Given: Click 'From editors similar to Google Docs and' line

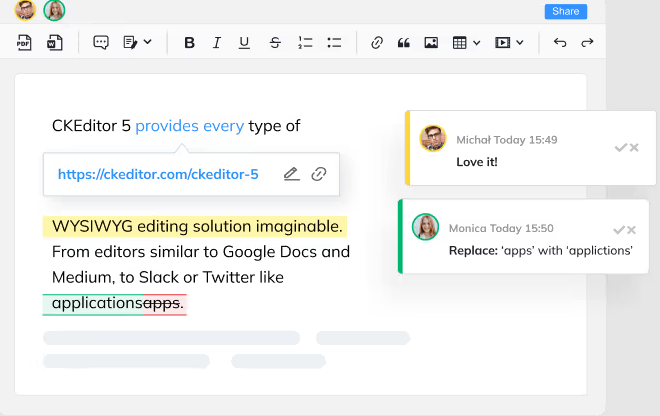Looking at the screenshot, I should click(x=201, y=252).
